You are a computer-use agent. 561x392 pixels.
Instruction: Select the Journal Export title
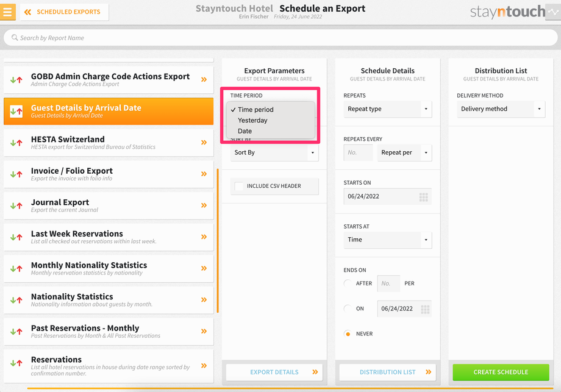60,202
